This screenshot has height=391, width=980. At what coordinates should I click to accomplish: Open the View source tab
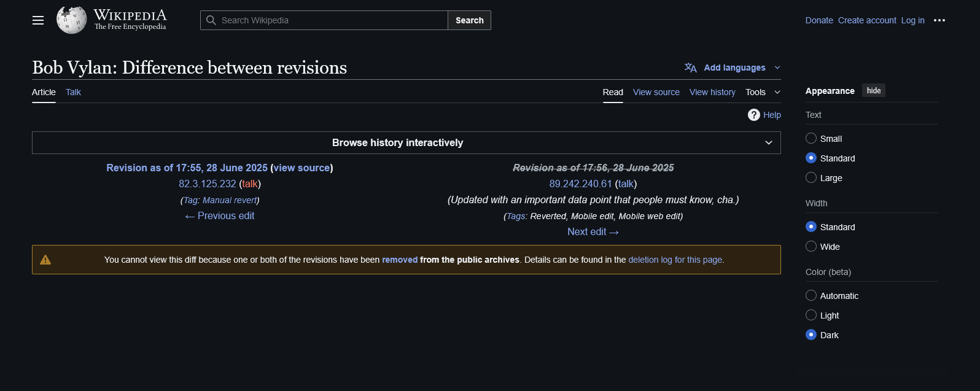click(x=656, y=92)
